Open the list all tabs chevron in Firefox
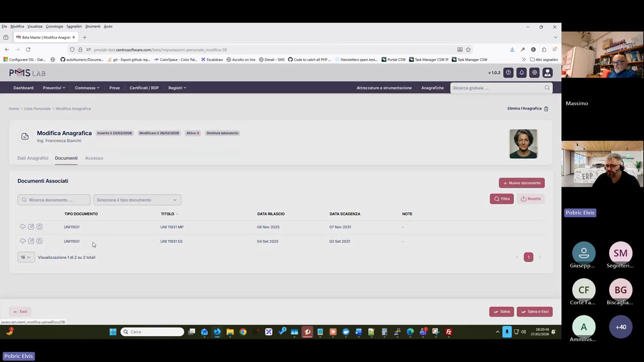Image resolution: width=644 pixels, height=362 pixels. point(555,37)
